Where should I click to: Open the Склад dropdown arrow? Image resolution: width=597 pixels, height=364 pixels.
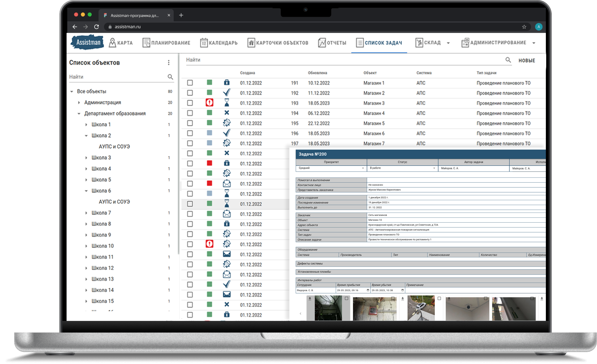448,43
